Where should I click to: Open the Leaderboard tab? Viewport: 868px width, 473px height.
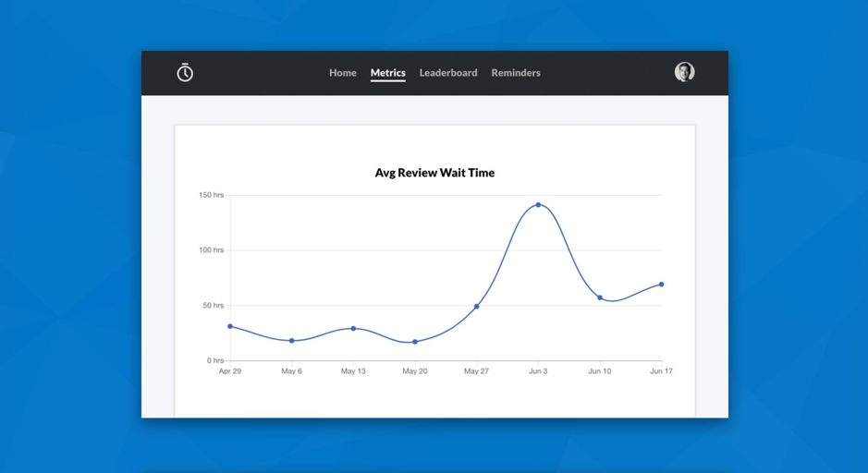[x=448, y=72]
